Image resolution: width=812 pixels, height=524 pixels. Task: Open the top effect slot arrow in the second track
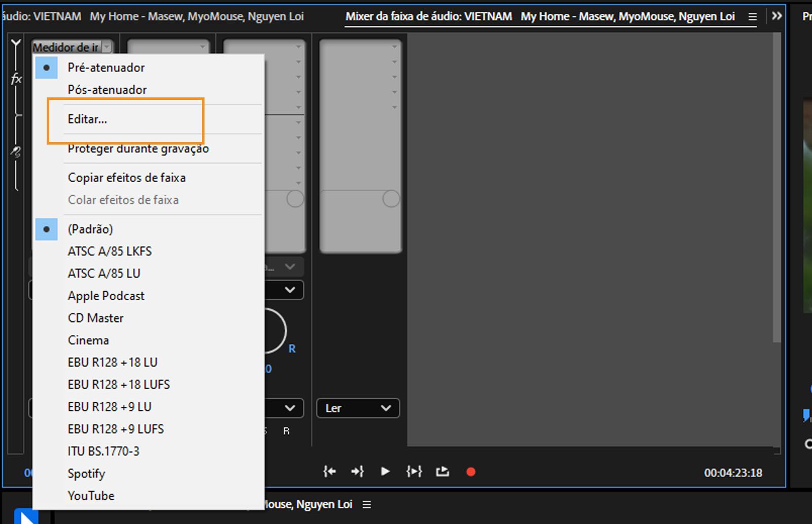(202, 47)
